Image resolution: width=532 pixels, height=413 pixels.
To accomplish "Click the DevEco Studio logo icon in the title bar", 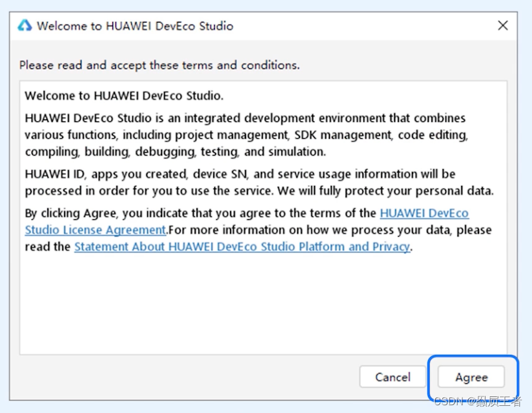I will tap(25, 25).
